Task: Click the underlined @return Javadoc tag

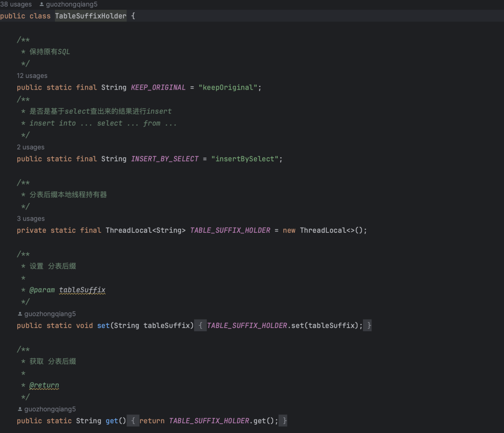Action: (44, 385)
